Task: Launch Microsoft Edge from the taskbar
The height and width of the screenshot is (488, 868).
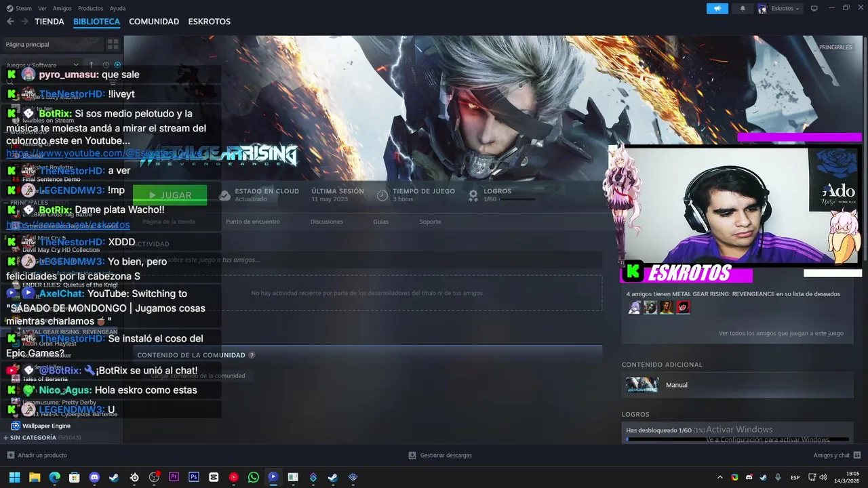Action: 54,477
